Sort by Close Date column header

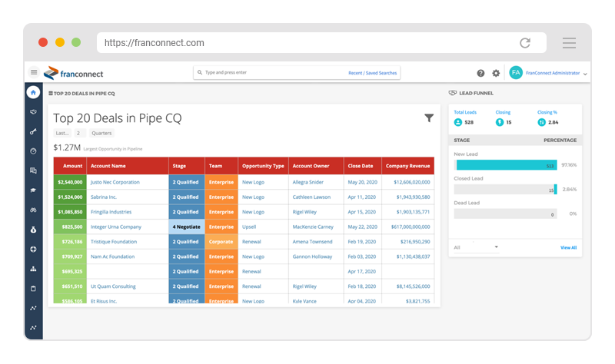coord(360,166)
